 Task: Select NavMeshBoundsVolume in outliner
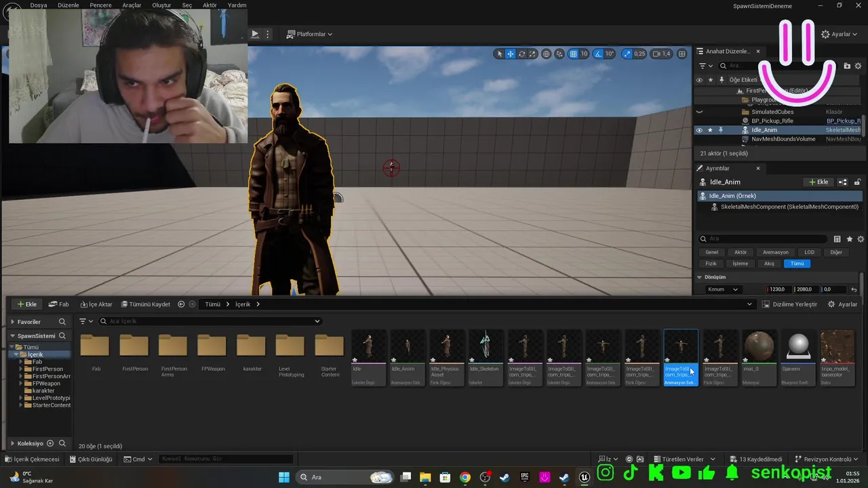783,139
